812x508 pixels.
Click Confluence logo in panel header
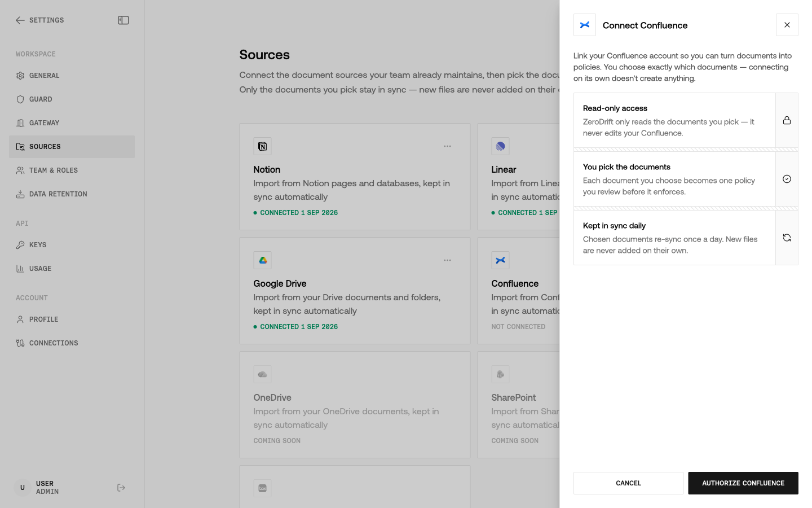tap(585, 25)
